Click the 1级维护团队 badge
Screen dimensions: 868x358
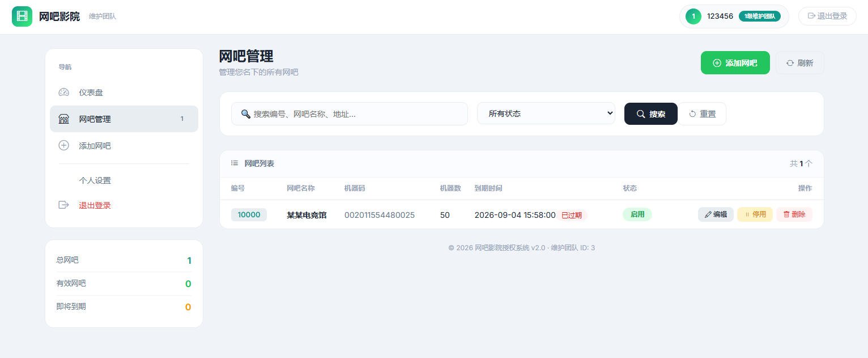tap(760, 16)
